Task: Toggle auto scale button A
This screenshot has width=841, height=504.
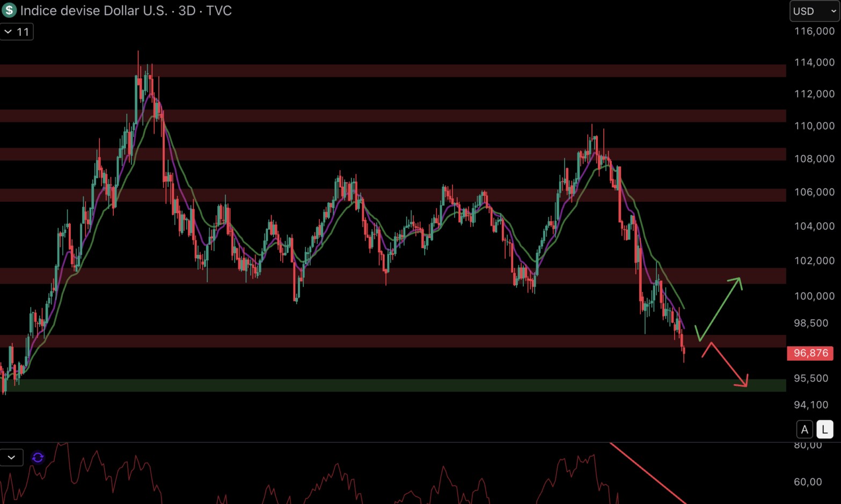Action: click(804, 429)
